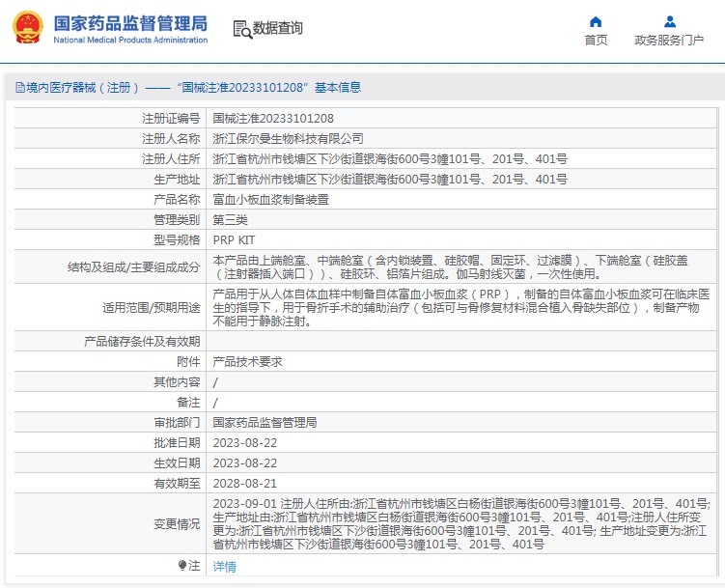
Task: Select product name 富血小板血浆制备装置
Action: 270,200
